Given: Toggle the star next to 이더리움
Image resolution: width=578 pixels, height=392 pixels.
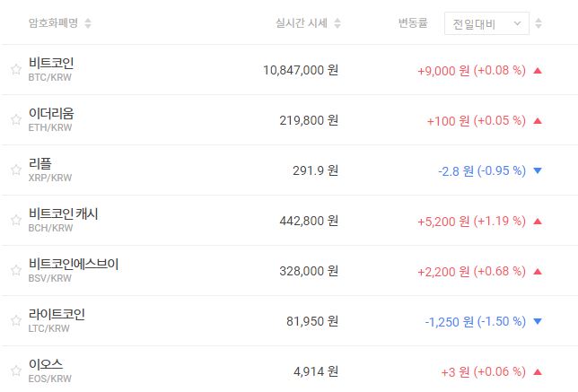Looking at the screenshot, I should tap(15, 119).
